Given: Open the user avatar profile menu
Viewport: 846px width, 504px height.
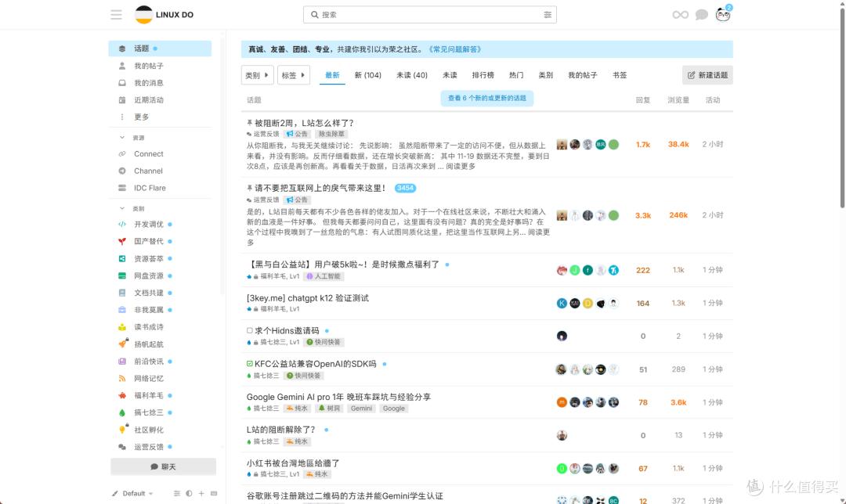Looking at the screenshot, I should 723,15.
